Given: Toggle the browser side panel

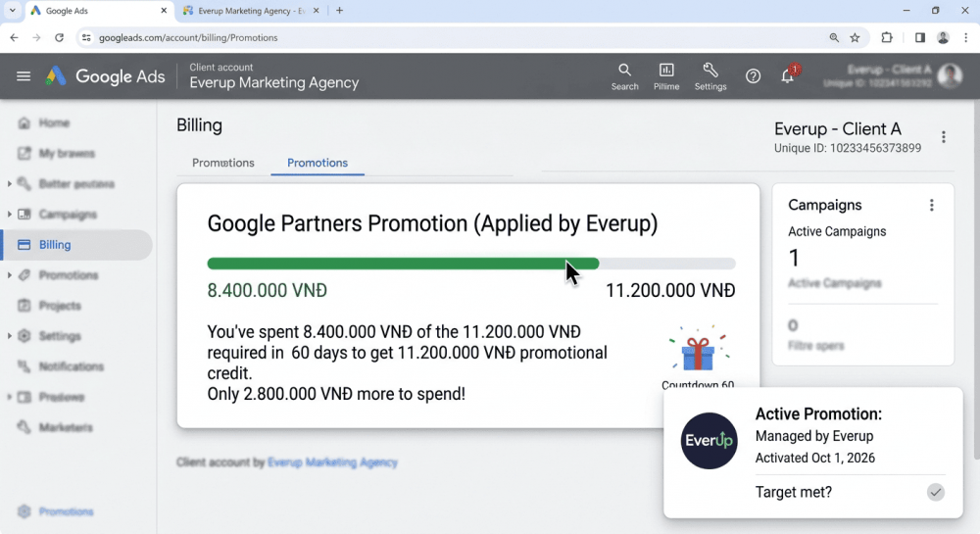Looking at the screenshot, I should point(919,37).
